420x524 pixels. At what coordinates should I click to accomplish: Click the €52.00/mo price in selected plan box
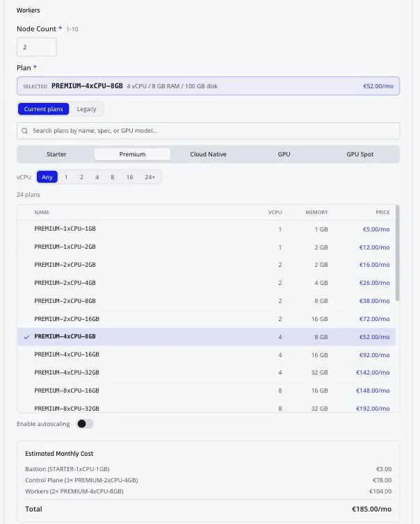point(378,86)
